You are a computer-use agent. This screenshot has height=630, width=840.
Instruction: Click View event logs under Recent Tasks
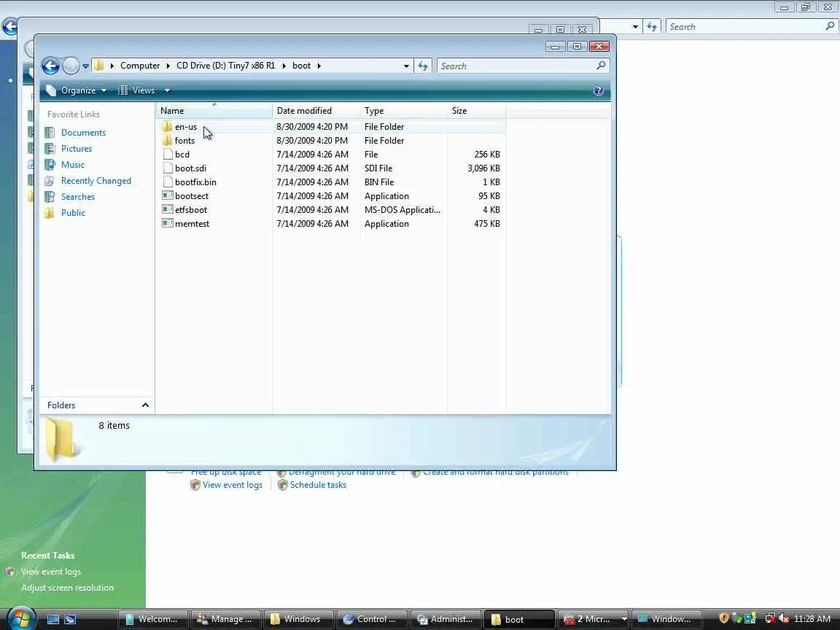tap(51, 572)
